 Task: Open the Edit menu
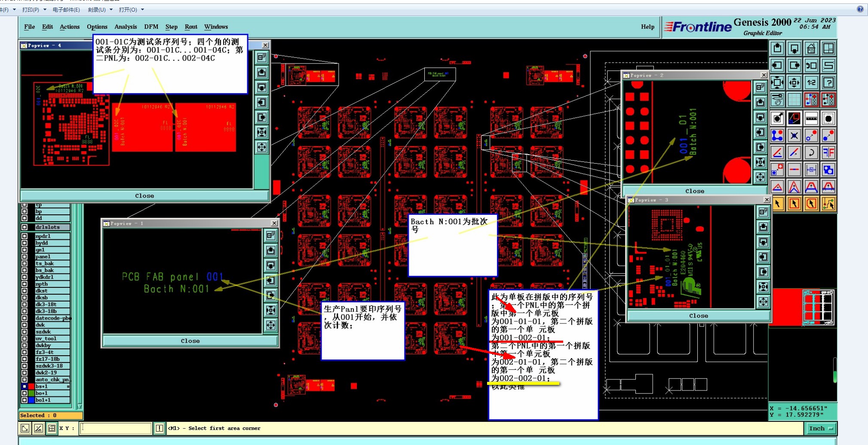tap(47, 27)
